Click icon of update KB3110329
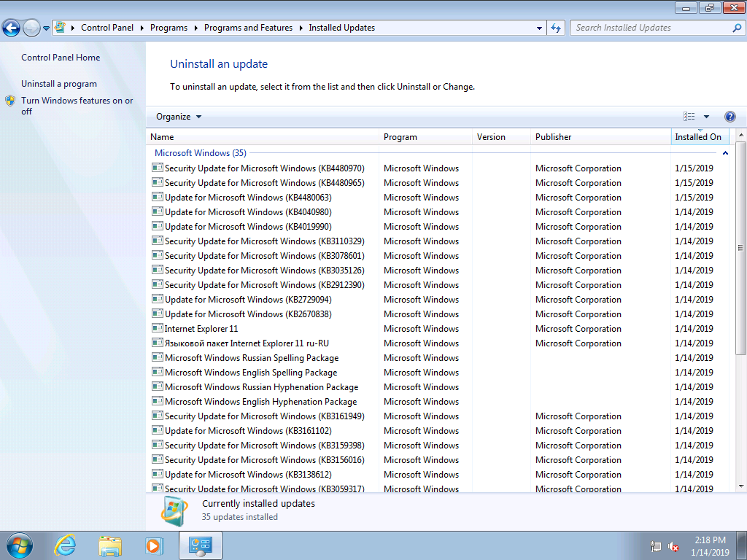The width and height of the screenshot is (747, 560). [158, 241]
